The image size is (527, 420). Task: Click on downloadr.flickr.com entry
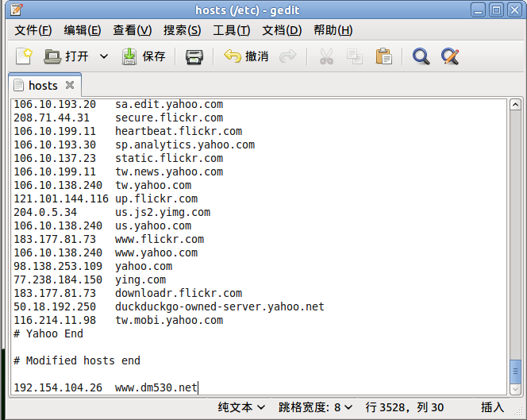coord(179,293)
